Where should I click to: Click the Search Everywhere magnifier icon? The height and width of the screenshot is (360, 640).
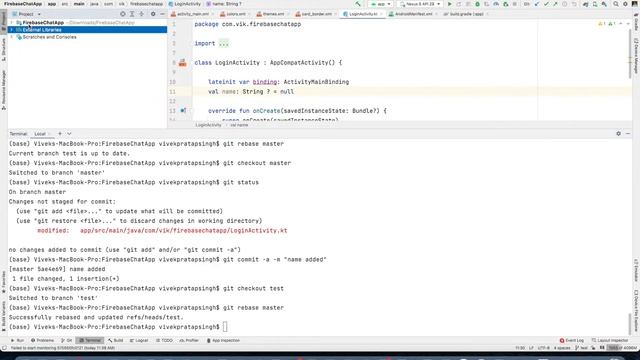pos(616,4)
